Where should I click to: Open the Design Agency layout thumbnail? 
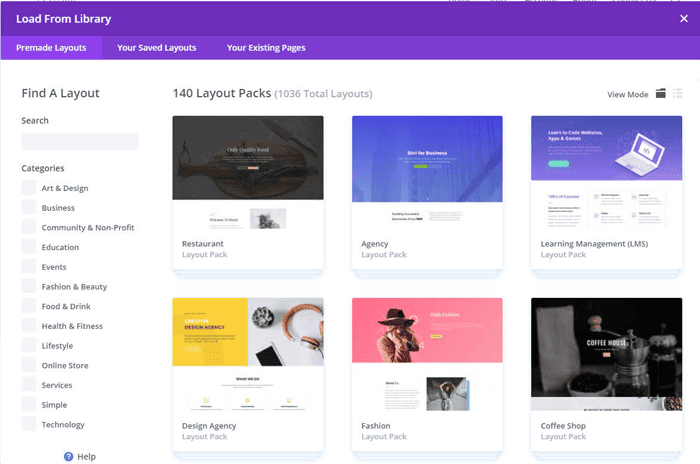point(248,356)
